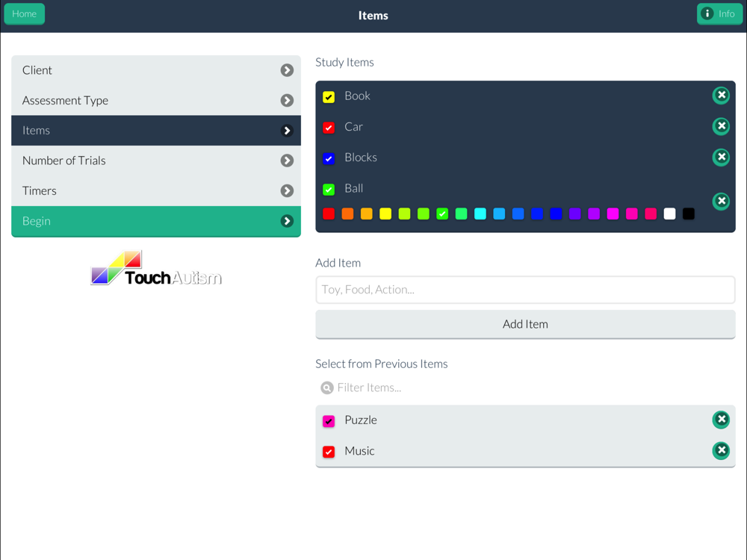The width and height of the screenshot is (747, 560).
Task: Delete Music from previous items
Action: 721,450
